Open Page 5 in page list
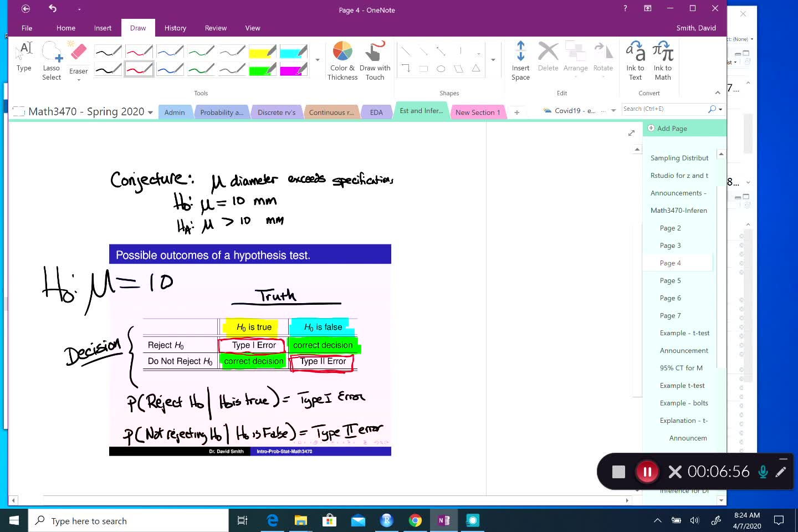This screenshot has width=798, height=532. [670, 280]
